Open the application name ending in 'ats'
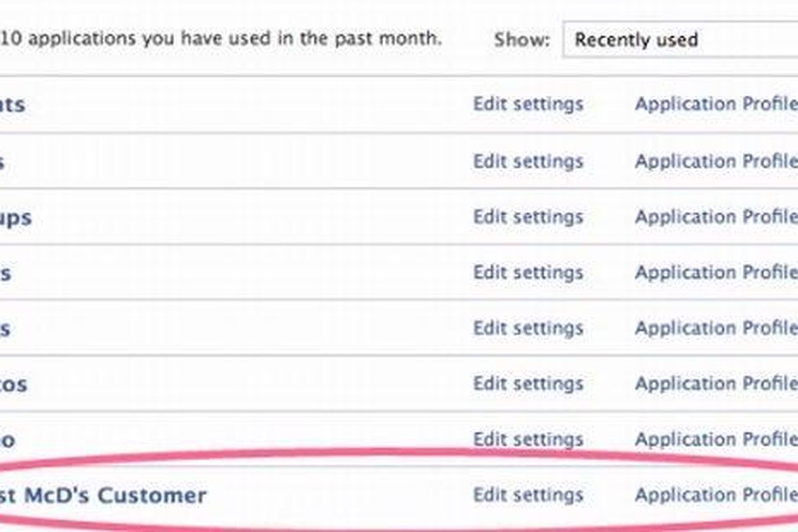The image size is (798, 532). coord(12,104)
